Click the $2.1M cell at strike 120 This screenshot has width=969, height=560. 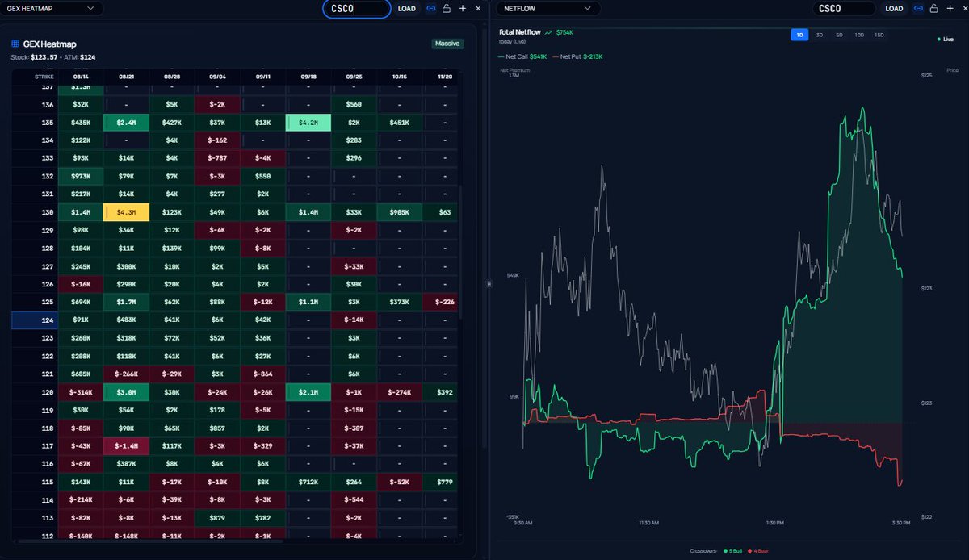(x=308, y=392)
